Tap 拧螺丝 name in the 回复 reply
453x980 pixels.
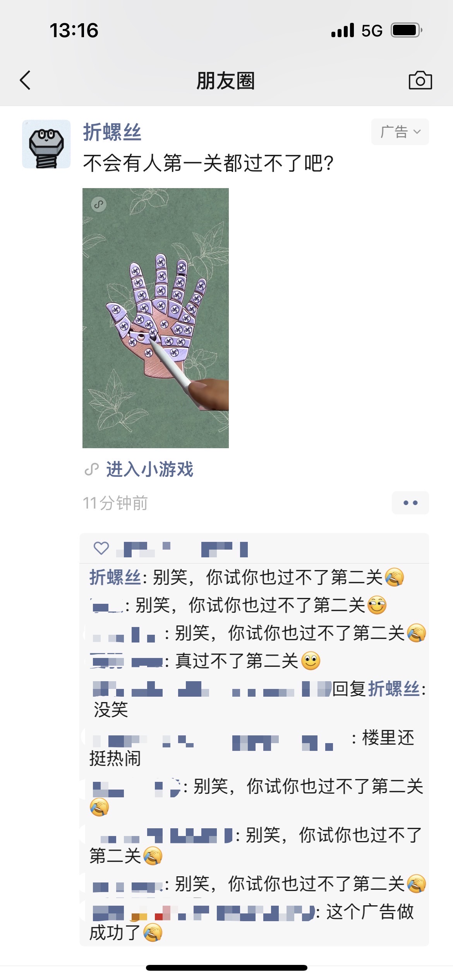click(394, 689)
